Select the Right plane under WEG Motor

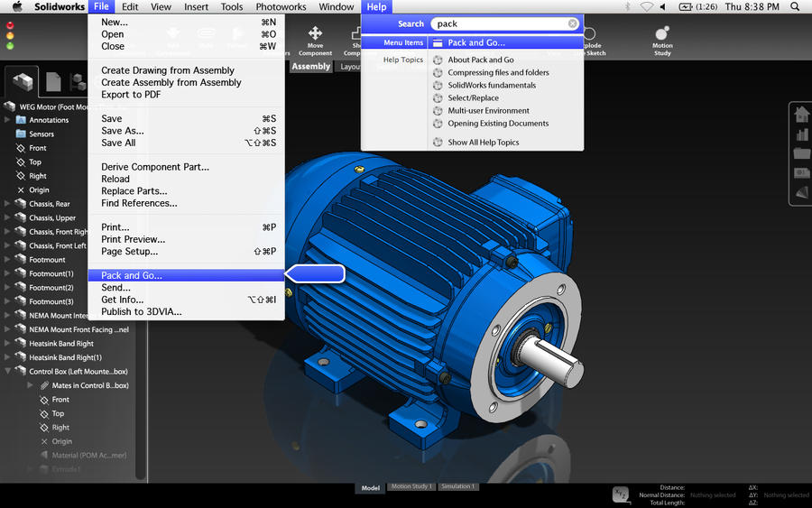(38, 176)
